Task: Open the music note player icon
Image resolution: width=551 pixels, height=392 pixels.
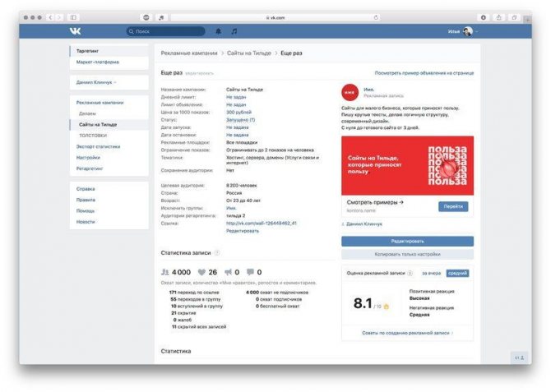Action: point(234,31)
